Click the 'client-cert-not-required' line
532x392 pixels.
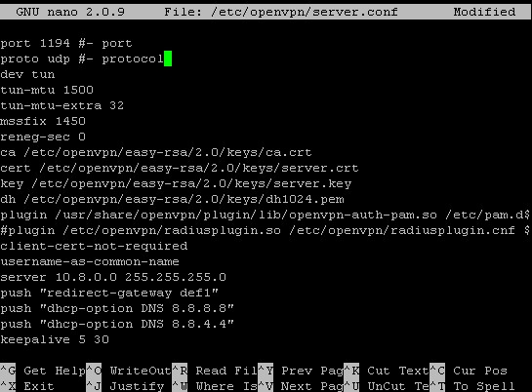tap(94, 246)
